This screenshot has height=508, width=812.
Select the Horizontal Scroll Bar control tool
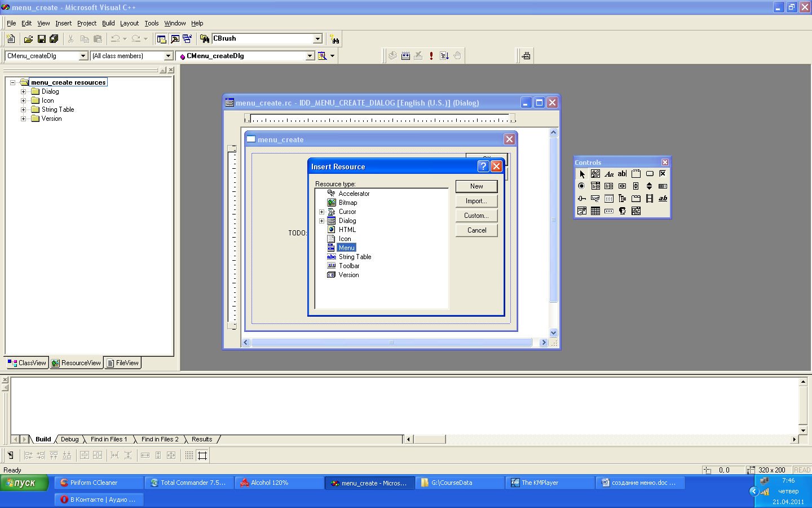pyautogui.click(x=623, y=186)
